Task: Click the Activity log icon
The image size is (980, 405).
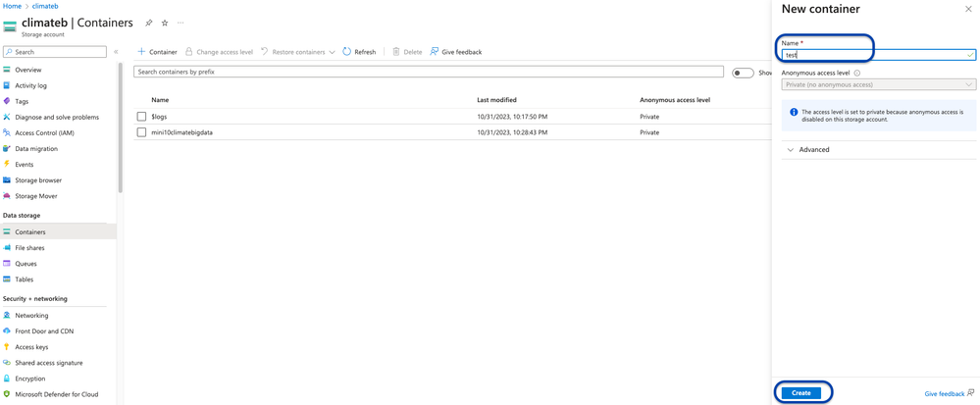Action: 7,85
